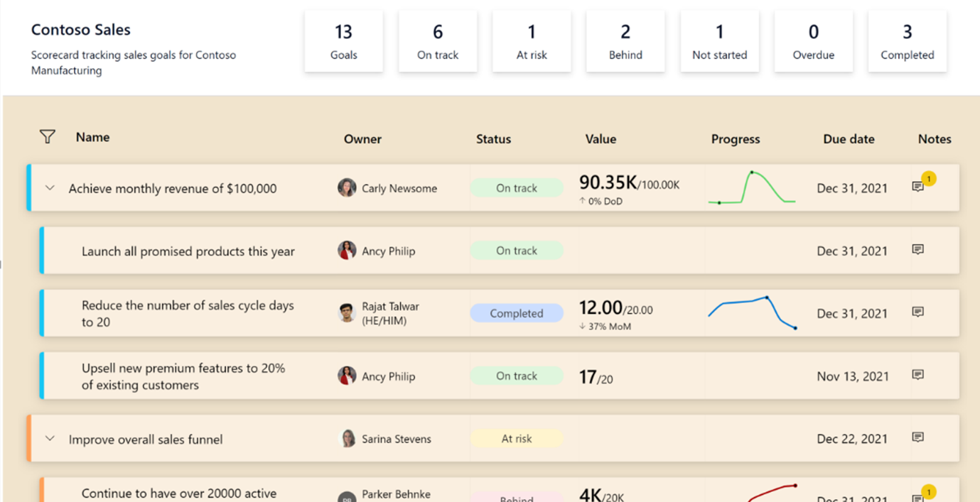The height and width of the screenshot is (502, 980).
Task: Select the 3 Completed summary card
Action: [x=908, y=41]
